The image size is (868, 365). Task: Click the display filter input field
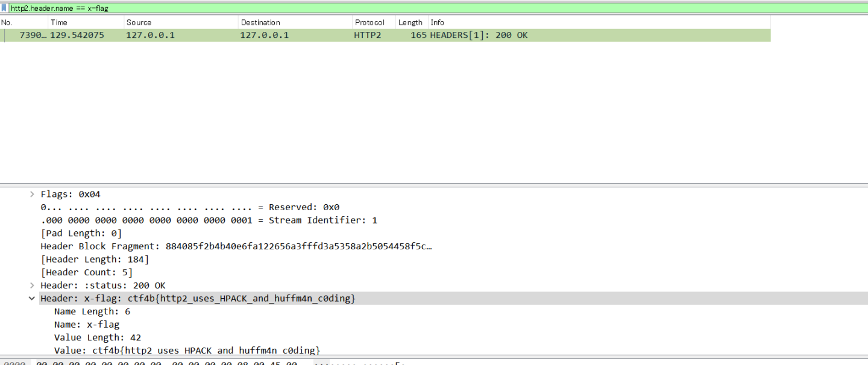(422, 8)
